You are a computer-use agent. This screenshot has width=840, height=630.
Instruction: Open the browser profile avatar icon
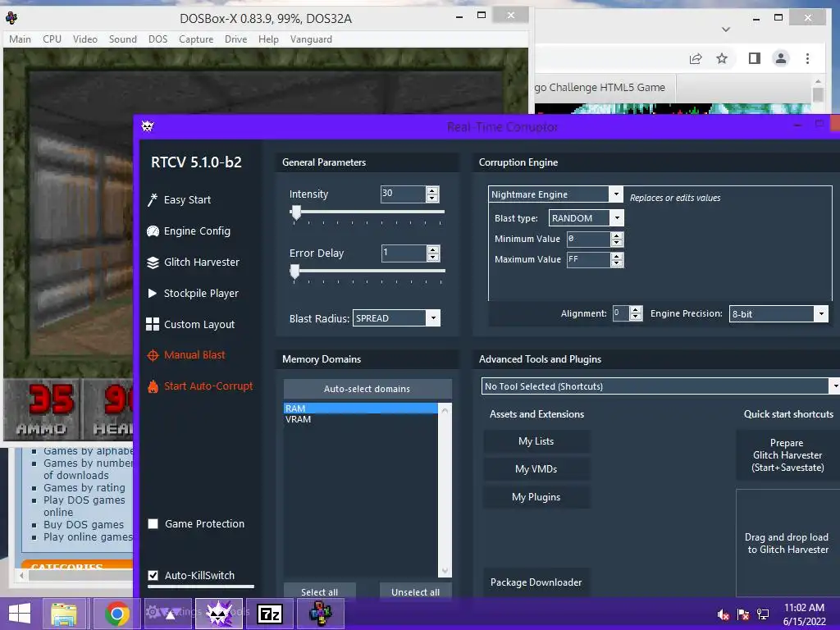pyautogui.click(x=781, y=58)
